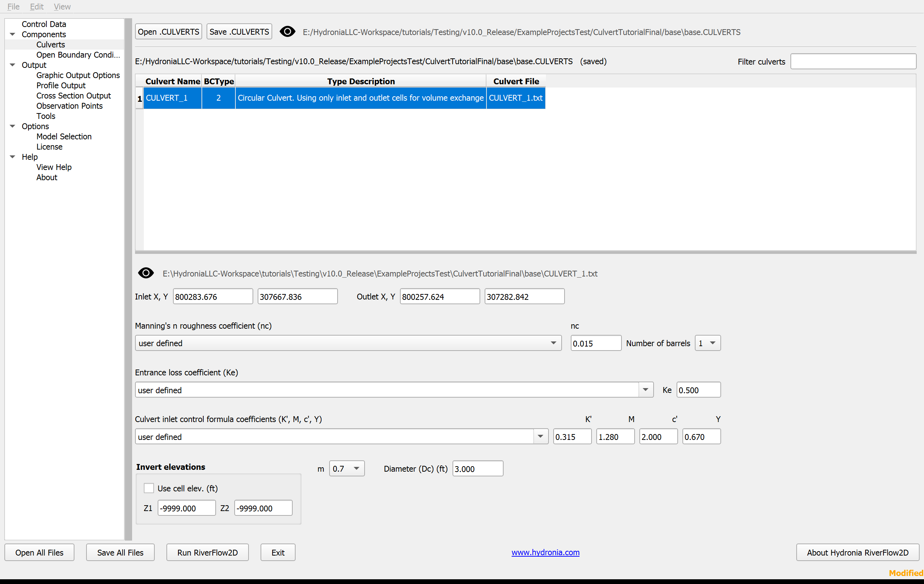Image resolution: width=924 pixels, height=584 pixels.
Task: Click the eye icon next to base.CULVERTS path
Action: [288, 32]
